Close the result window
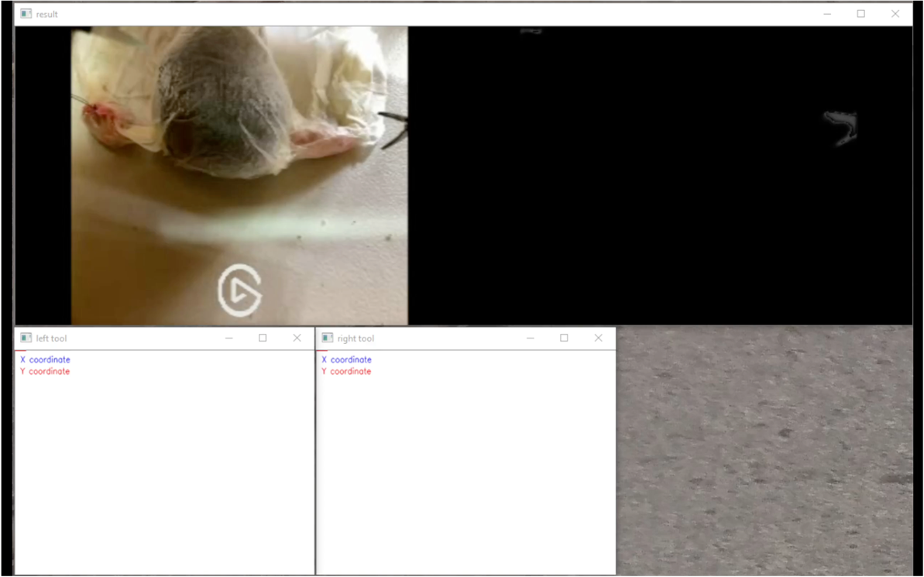Image resolution: width=924 pixels, height=577 pixels. click(895, 14)
